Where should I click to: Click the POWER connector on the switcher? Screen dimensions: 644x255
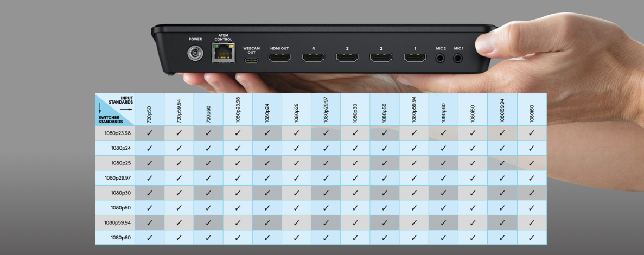[x=195, y=54]
